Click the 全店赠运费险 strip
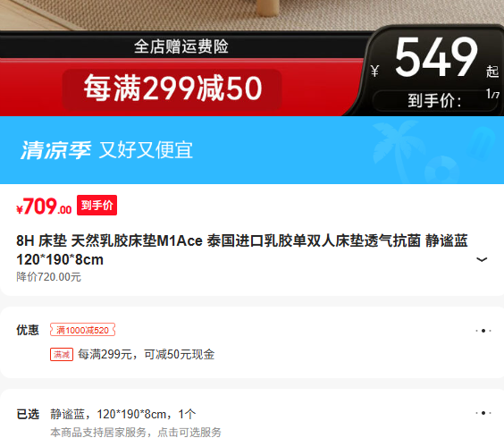 pyautogui.click(x=181, y=46)
